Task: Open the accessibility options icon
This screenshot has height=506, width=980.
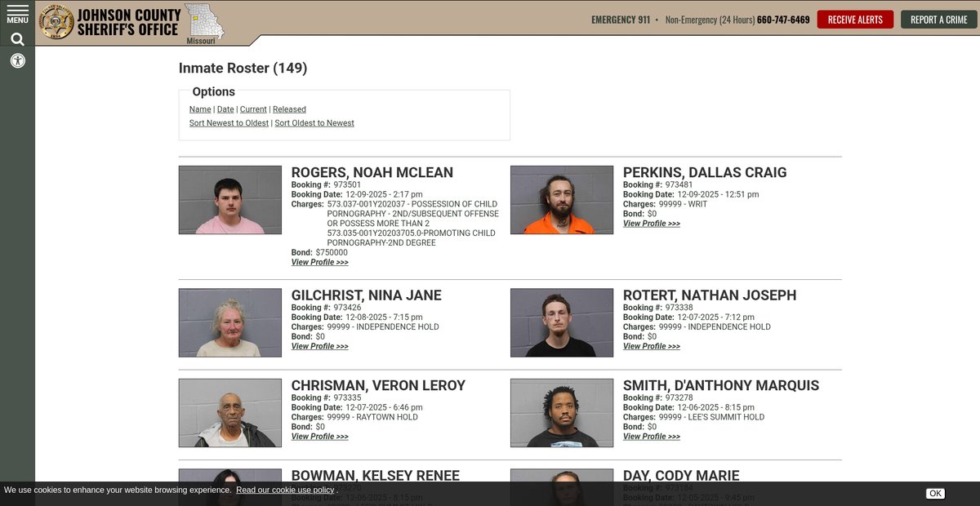Action: point(17,60)
